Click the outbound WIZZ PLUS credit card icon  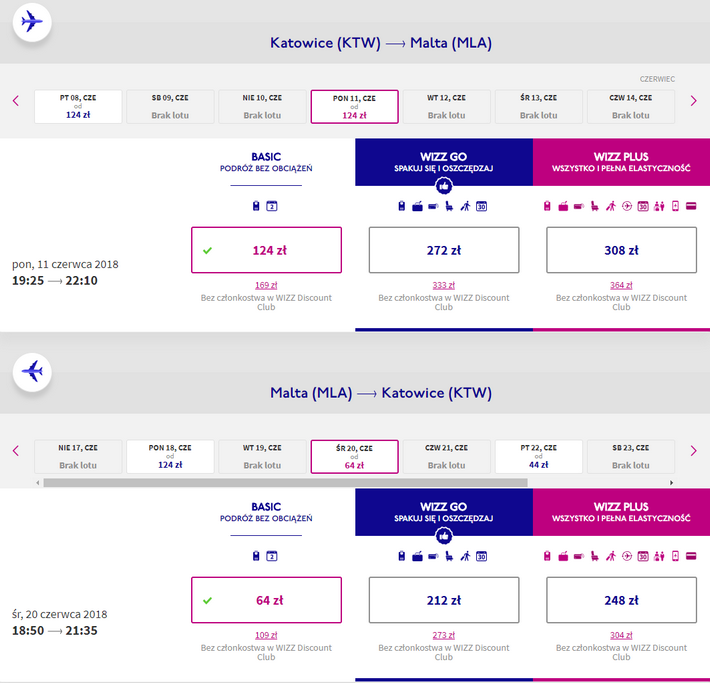coord(691,207)
